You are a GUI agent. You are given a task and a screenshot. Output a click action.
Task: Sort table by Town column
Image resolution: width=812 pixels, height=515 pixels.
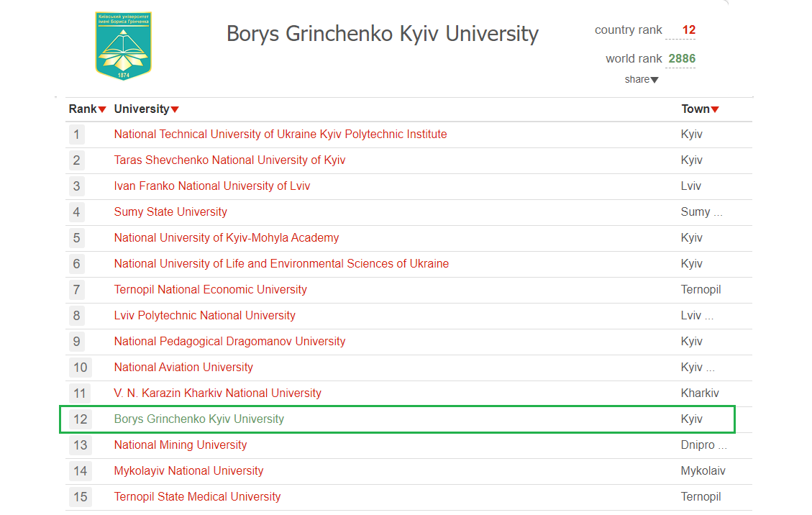(x=700, y=109)
